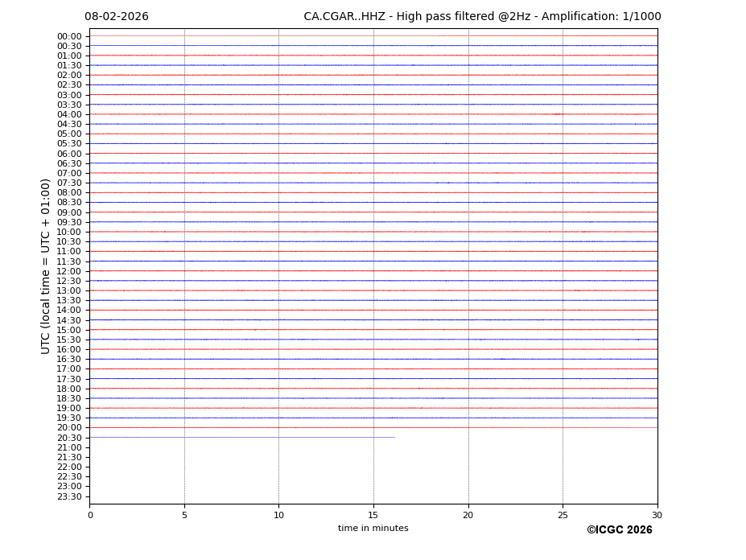Select the 12:30 time row label
The width and height of the screenshot is (746, 560).
[x=69, y=281]
